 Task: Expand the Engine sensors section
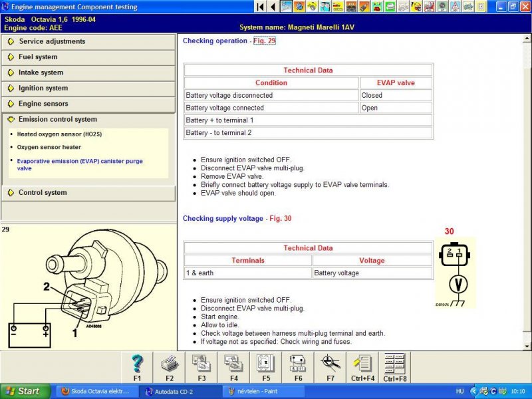88,104
